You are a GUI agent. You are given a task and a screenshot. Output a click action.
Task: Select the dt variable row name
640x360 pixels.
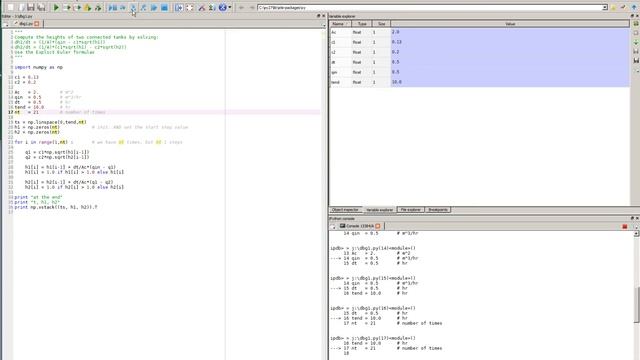[340, 62]
